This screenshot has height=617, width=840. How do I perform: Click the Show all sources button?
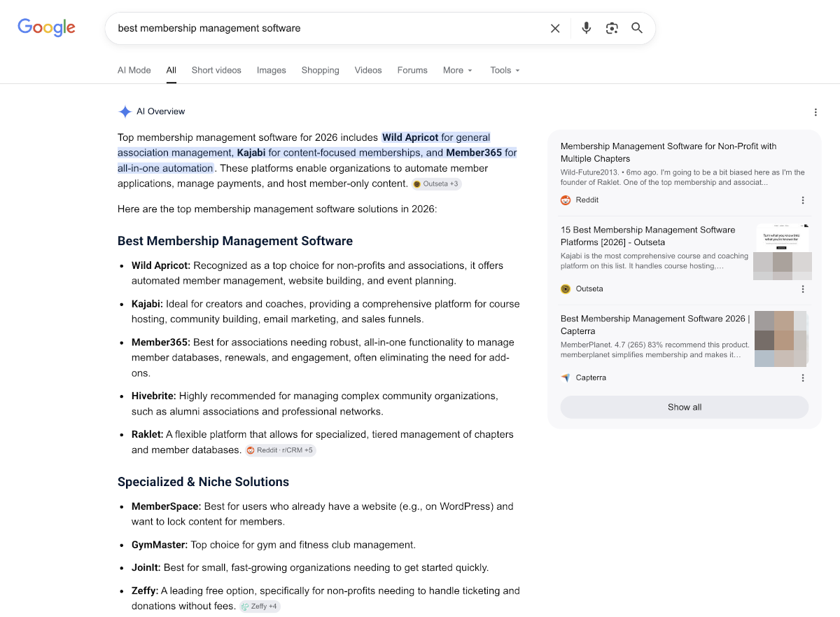click(x=685, y=407)
